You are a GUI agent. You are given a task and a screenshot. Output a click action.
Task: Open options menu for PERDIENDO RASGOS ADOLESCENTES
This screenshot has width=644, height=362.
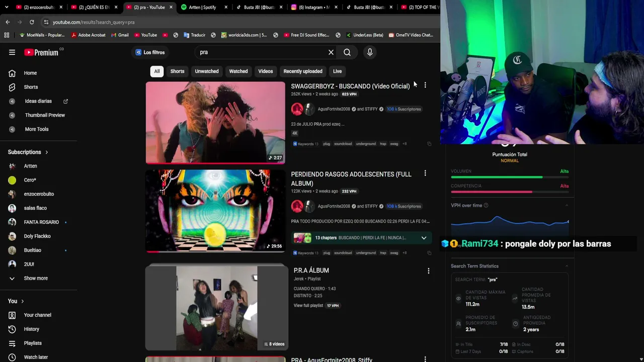[425, 173]
